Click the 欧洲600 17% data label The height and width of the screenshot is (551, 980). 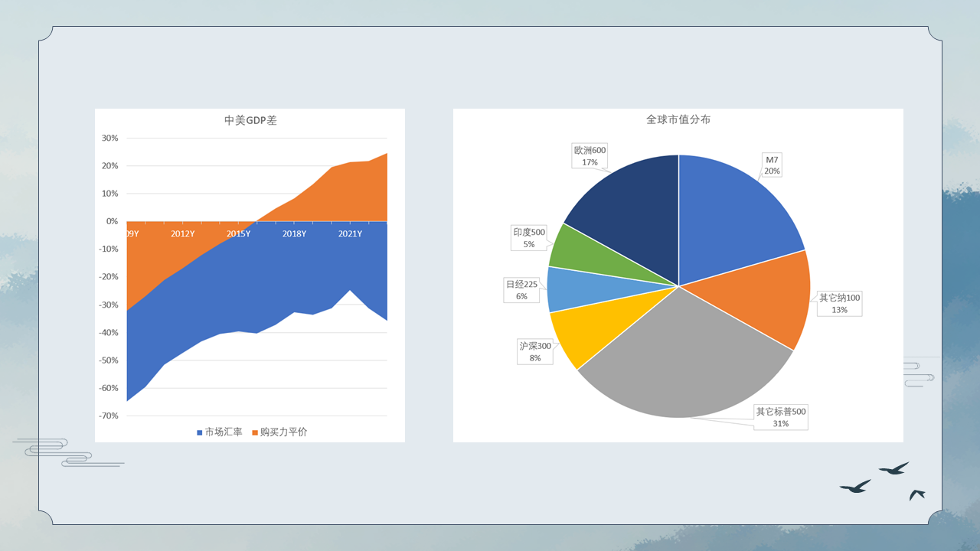click(590, 156)
